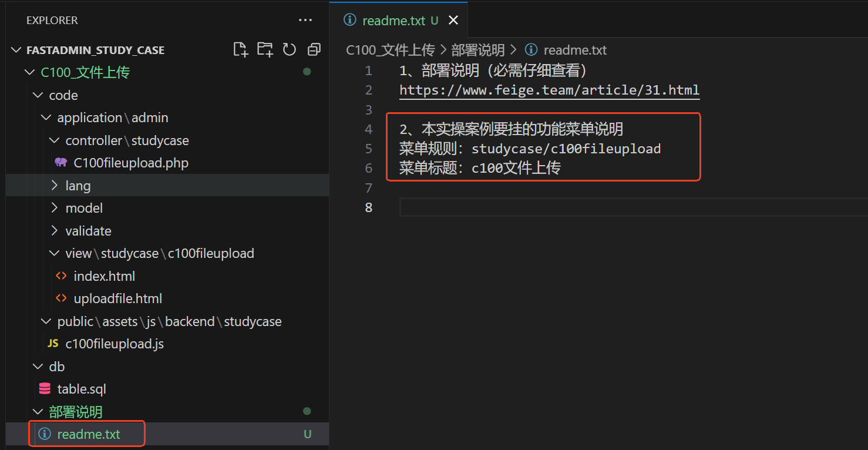Collapse the controller\studycase folder
The width and height of the screenshot is (868, 450).
point(55,140)
